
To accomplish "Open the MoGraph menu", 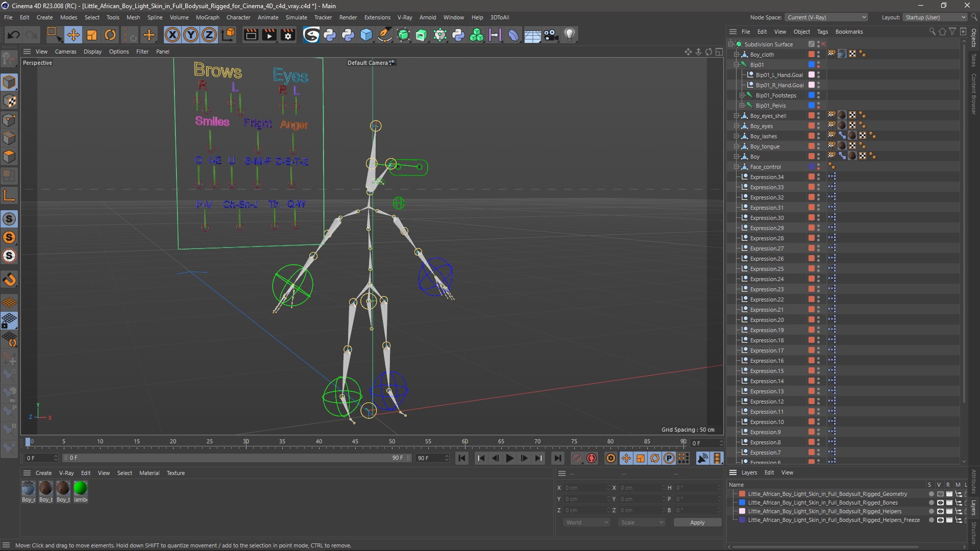I will pos(207,17).
